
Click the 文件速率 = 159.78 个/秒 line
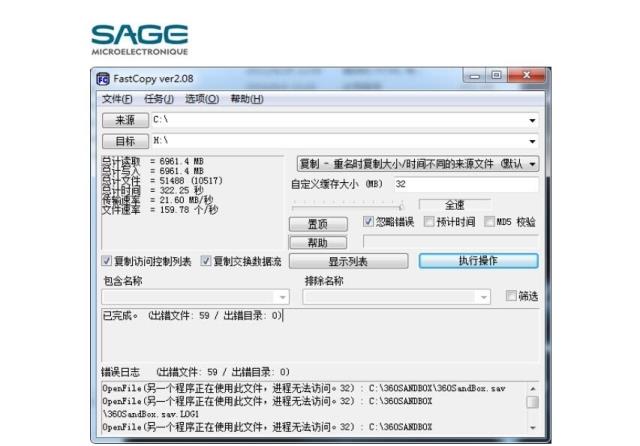(160, 210)
